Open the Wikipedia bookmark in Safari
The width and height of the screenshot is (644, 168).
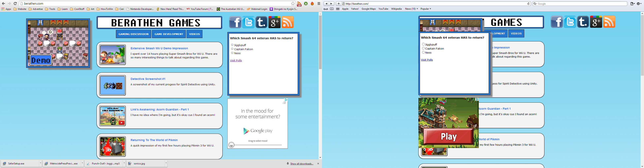[x=396, y=9]
